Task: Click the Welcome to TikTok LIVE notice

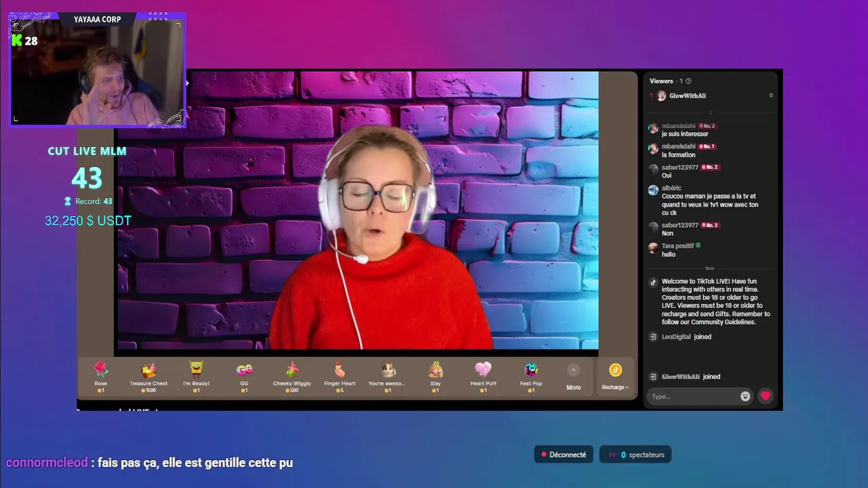Action: (x=715, y=302)
